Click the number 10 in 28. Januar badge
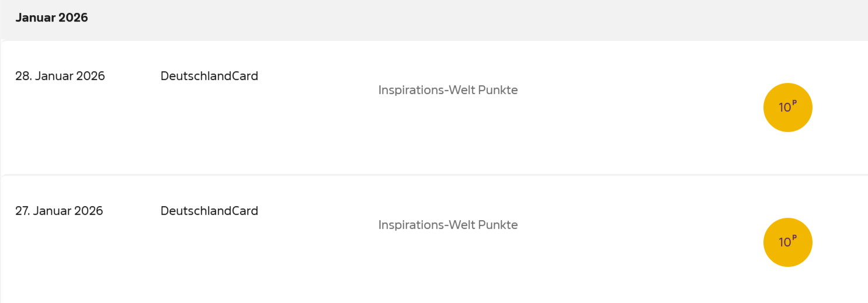Viewport: 868px width, 303px height. [784, 108]
